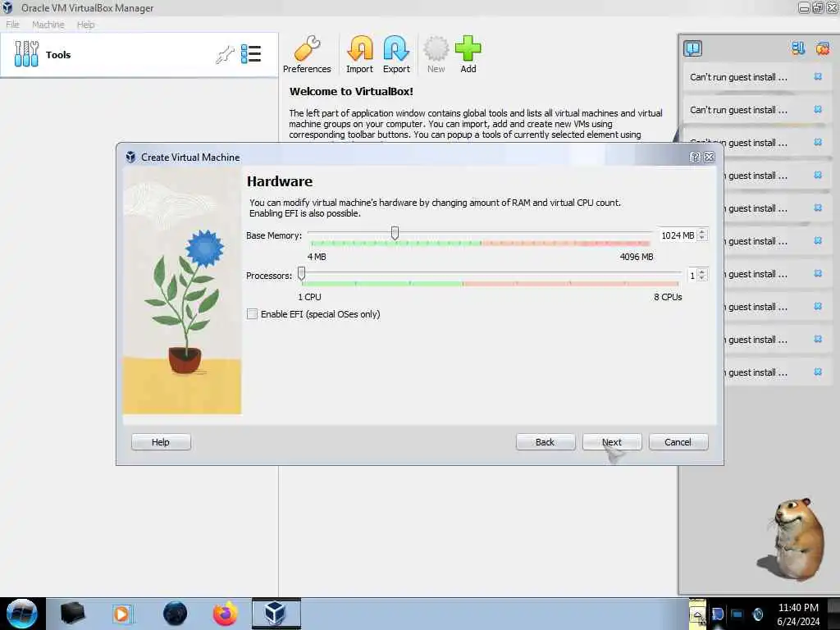Click the flag tray icon next to hidden-icons arrow
This screenshot has width=840, height=630.
coord(717,614)
